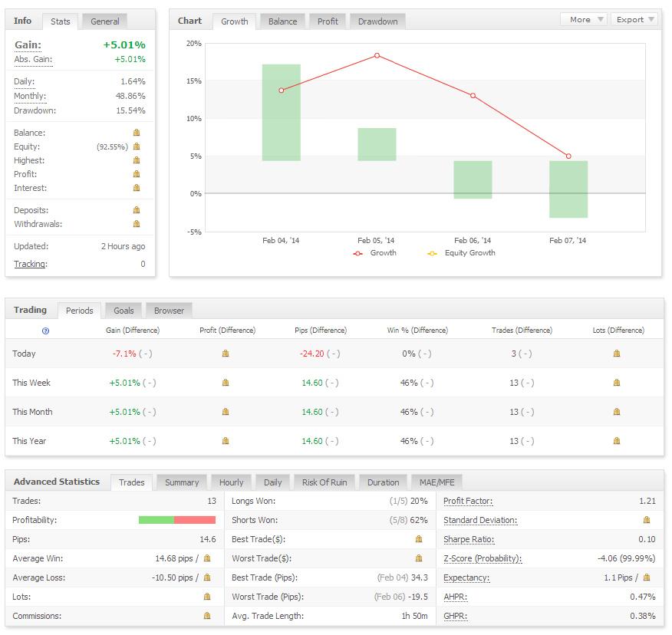Click the Average Win lock icon
Image resolution: width=672 pixels, height=635 pixels.
click(x=207, y=558)
